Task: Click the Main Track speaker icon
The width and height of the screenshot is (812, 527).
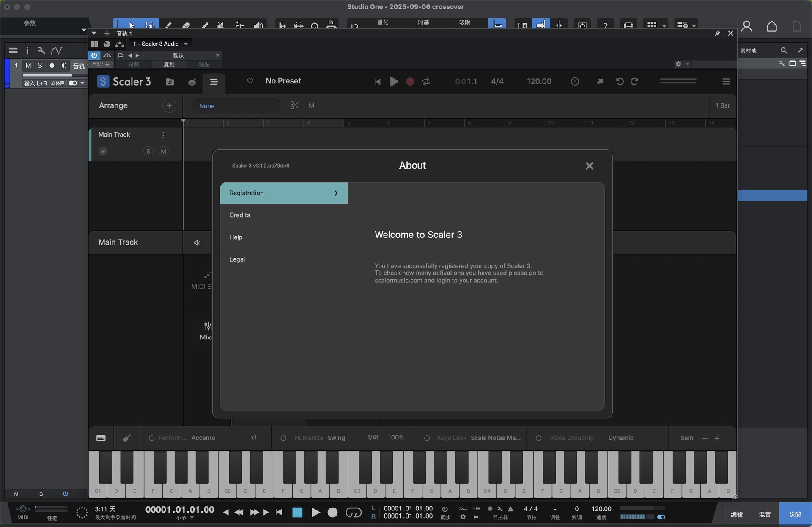Action: [197, 243]
